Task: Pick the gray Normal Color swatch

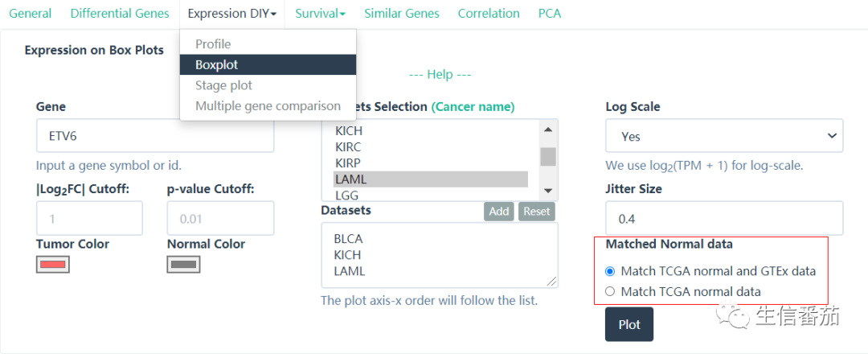Action: pyautogui.click(x=183, y=265)
